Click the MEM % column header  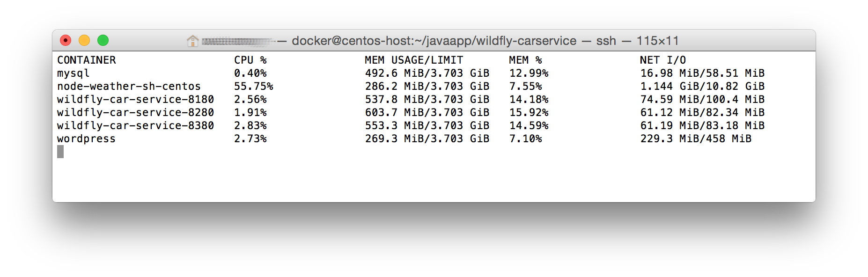point(525,60)
